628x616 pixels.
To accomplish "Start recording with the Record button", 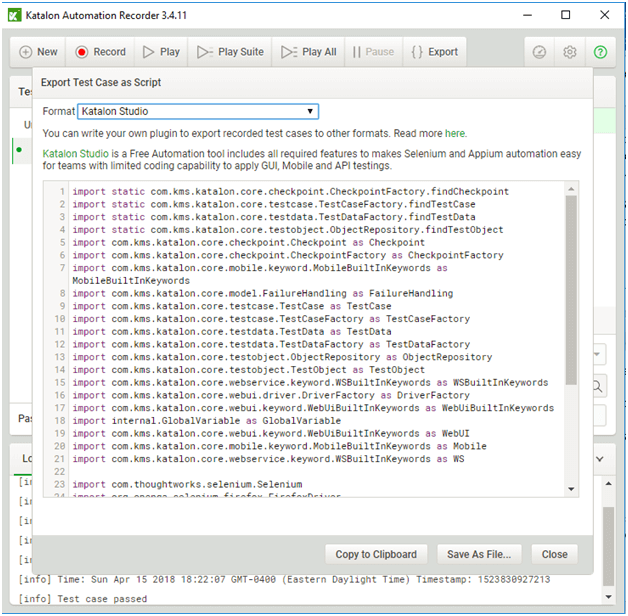I will coord(100,52).
